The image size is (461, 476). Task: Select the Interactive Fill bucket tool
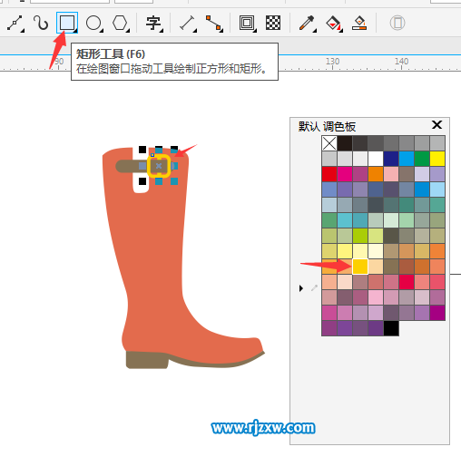point(333,23)
